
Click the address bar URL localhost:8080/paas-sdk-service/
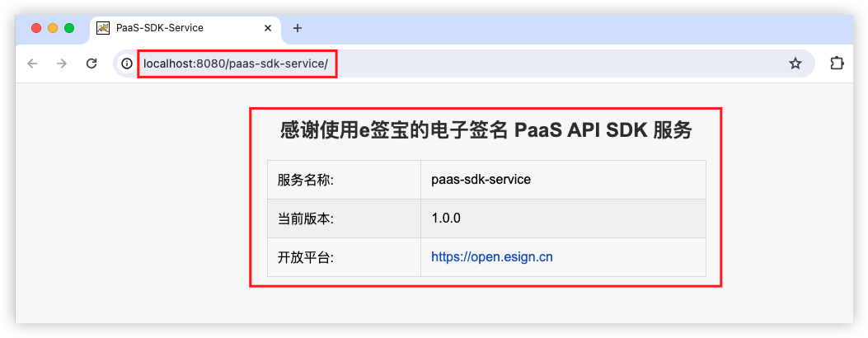[236, 63]
